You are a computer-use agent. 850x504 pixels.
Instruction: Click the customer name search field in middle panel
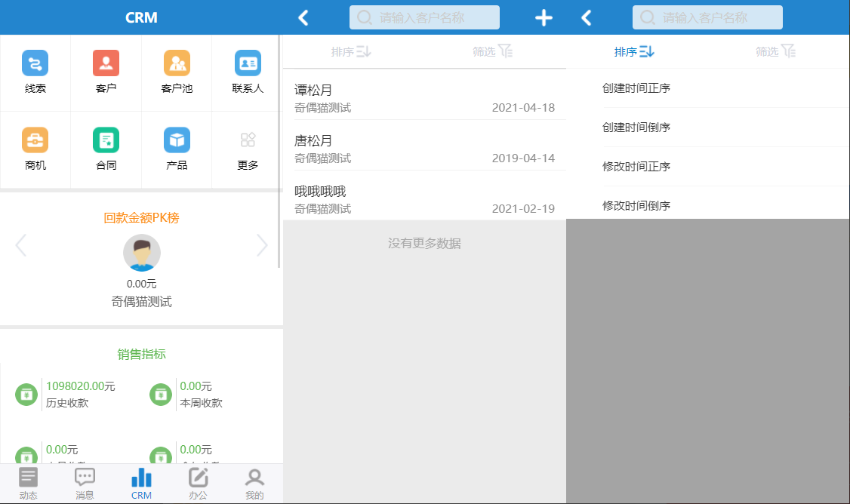tap(424, 17)
